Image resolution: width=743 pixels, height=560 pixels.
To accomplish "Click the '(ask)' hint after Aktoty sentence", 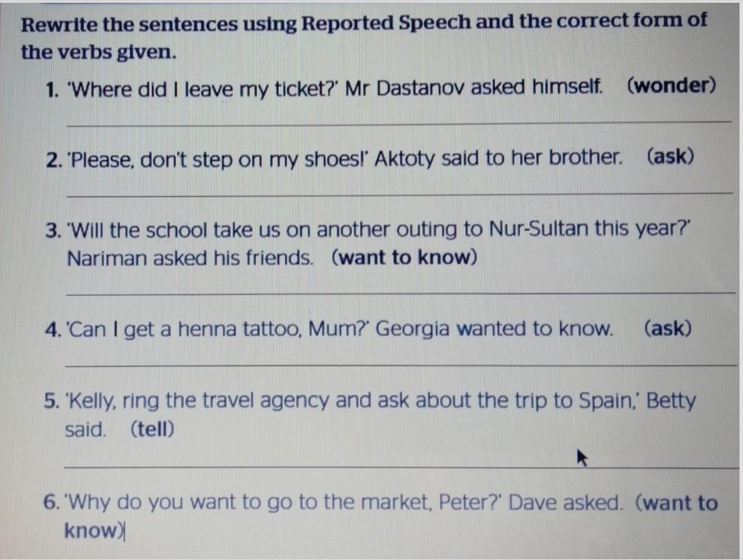I will [670, 156].
